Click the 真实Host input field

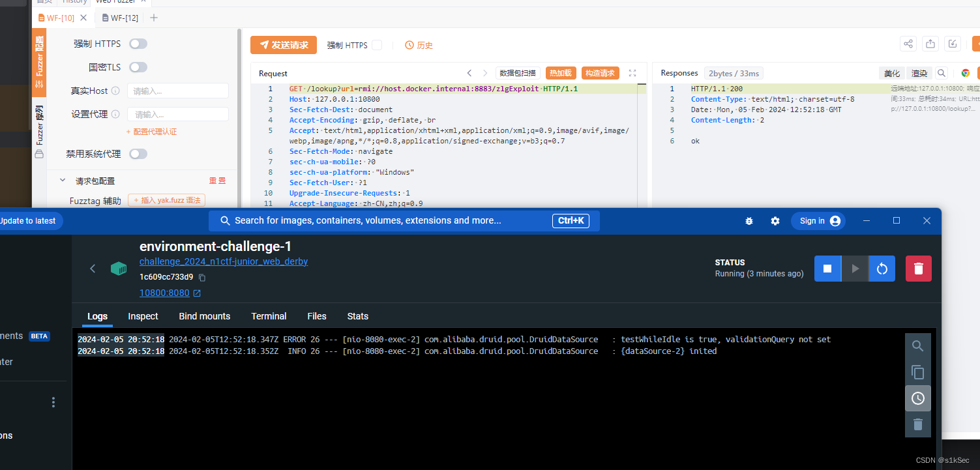178,91
